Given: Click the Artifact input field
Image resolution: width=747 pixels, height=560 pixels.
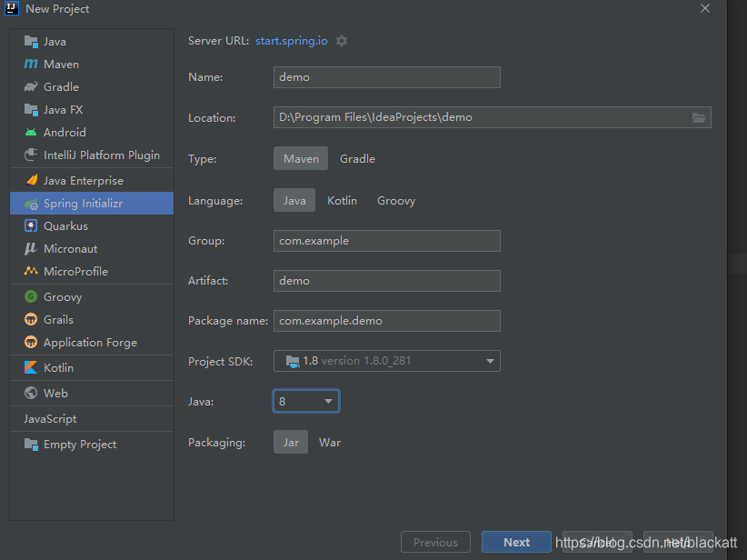Looking at the screenshot, I should [387, 281].
